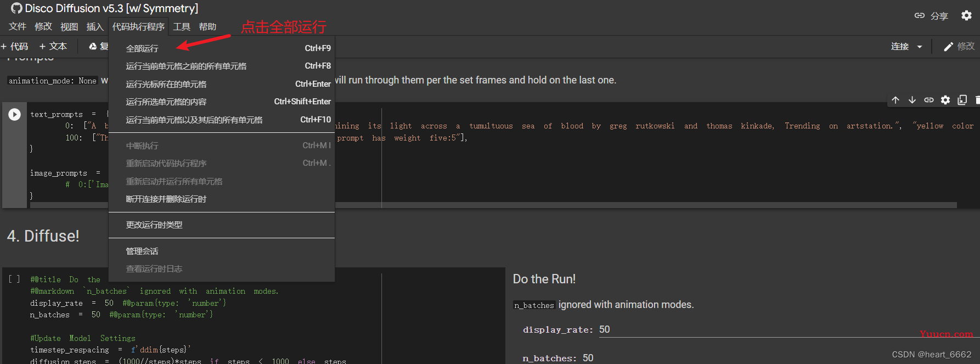Click the Disco Diffusion v5.3 notebook title
Screen dimensions: 980x364
point(111,8)
